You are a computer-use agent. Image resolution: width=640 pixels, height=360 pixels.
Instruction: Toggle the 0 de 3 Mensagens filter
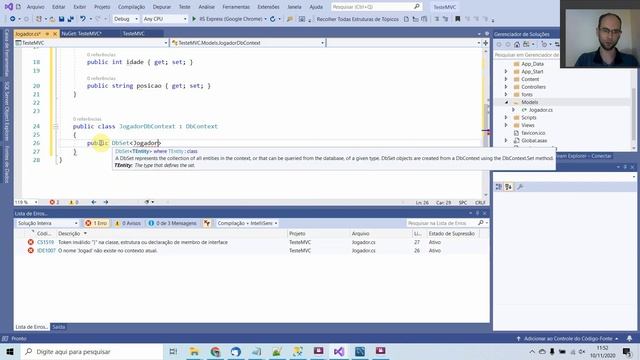(172, 223)
